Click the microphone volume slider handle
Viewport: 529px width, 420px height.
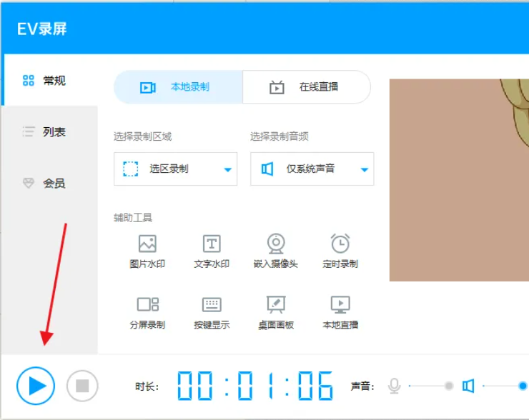tap(449, 386)
